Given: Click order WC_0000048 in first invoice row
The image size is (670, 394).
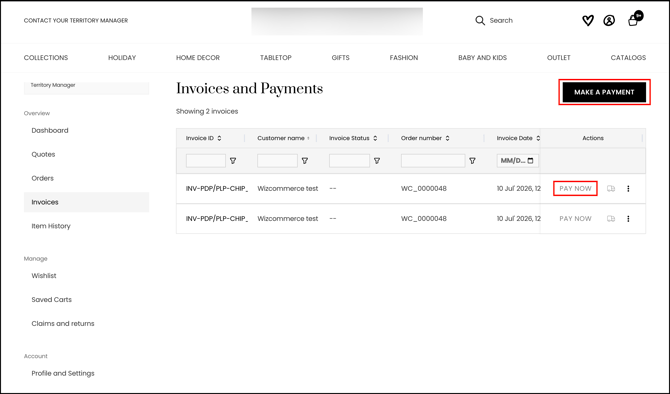Looking at the screenshot, I should coord(423,188).
